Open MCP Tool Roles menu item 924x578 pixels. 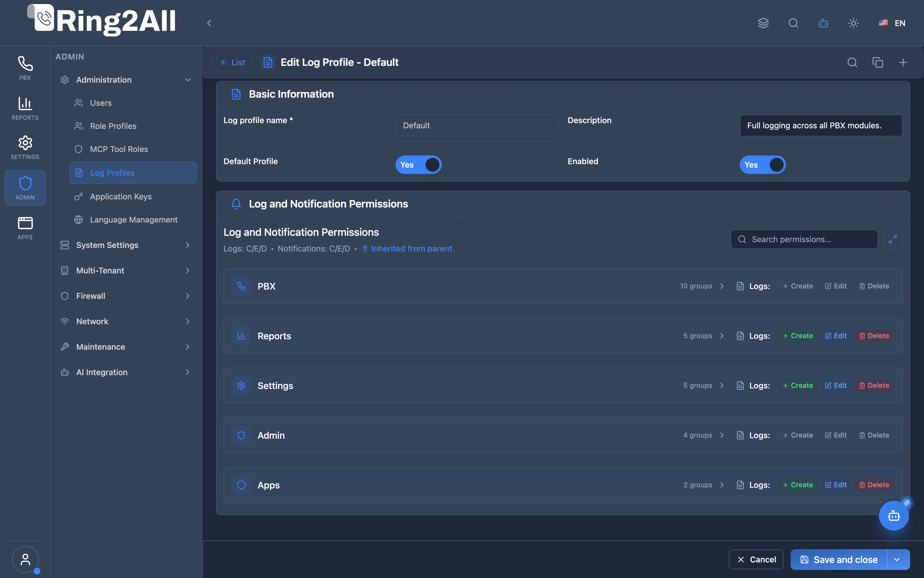coord(133,149)
